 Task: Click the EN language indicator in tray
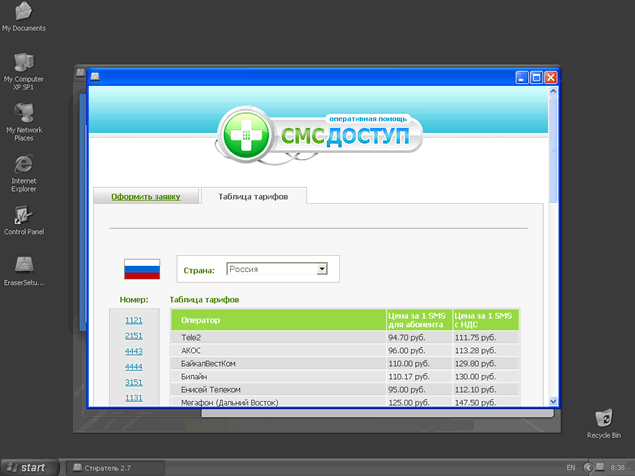(x=571, y=467)
